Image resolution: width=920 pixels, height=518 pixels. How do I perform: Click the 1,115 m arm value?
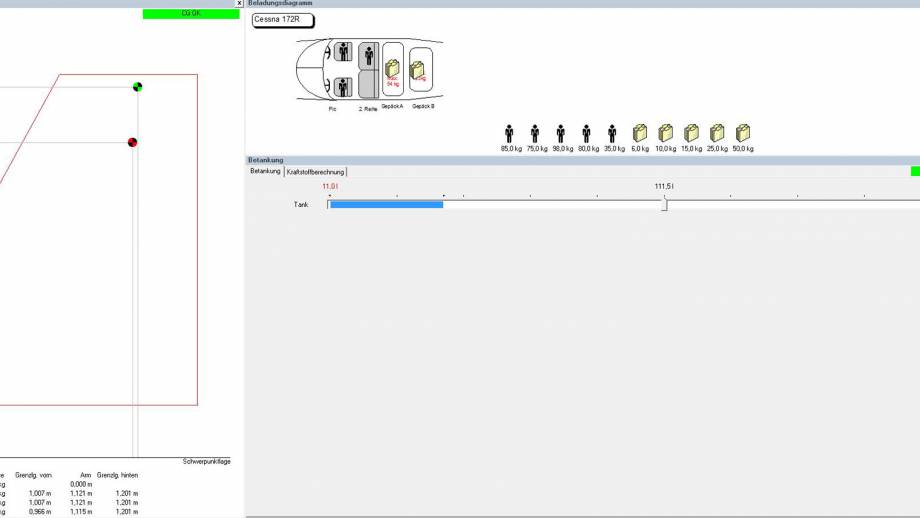(81, 512)
